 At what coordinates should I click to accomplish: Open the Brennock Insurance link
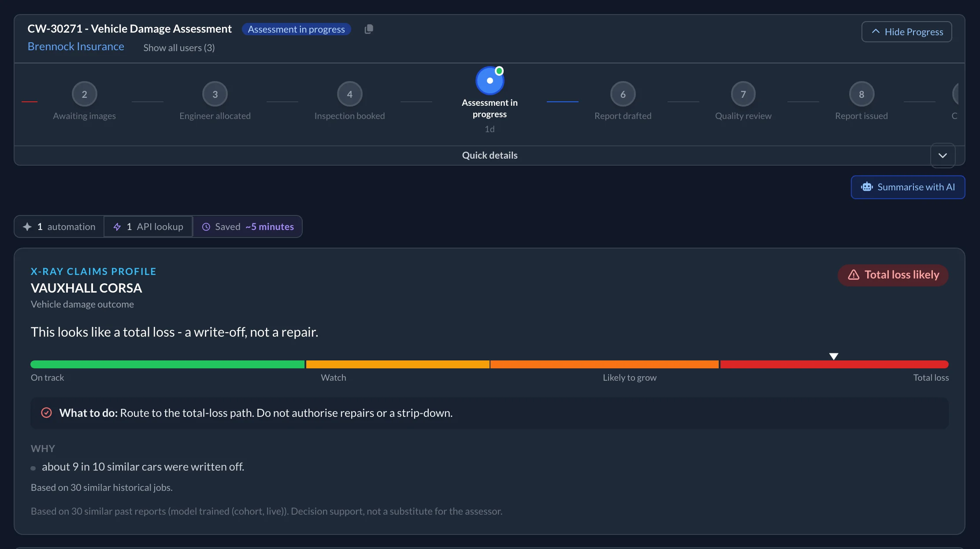tap(76, 46)
